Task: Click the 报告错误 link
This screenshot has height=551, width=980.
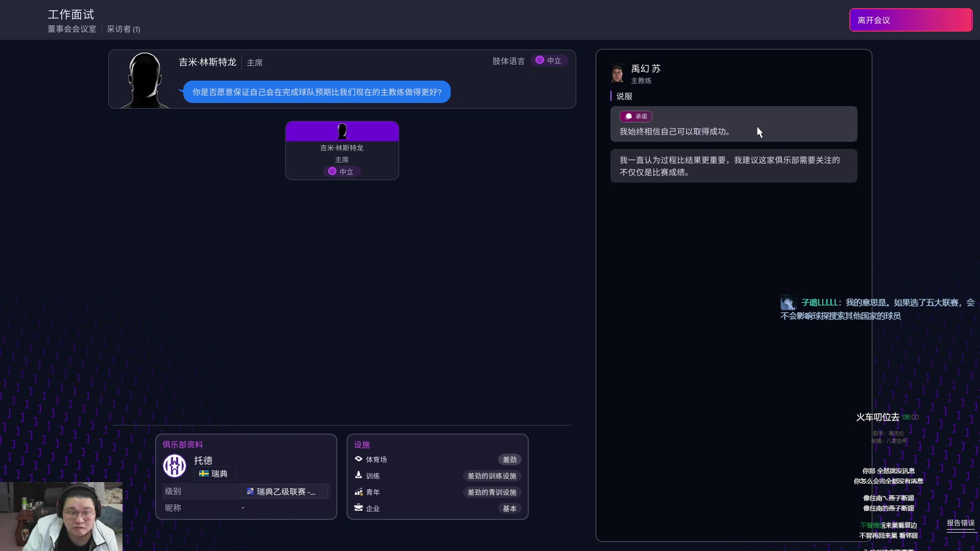Action: pos(961,522)
